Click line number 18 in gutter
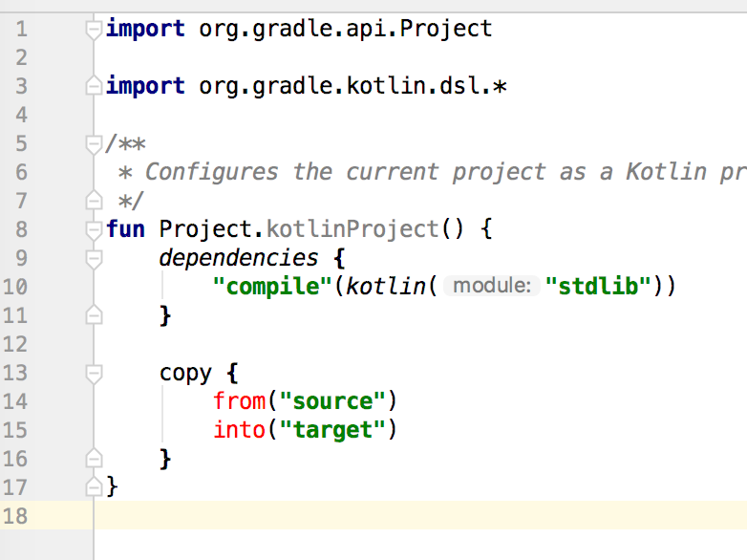The height and width of the screenshot is (560, 747). pyautogui.click(x=15, y=516)
